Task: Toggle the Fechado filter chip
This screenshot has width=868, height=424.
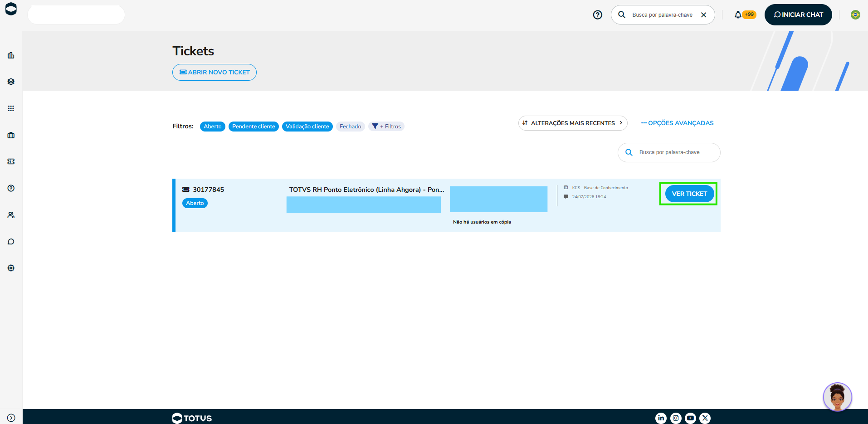Action: [x=351, y=127]
